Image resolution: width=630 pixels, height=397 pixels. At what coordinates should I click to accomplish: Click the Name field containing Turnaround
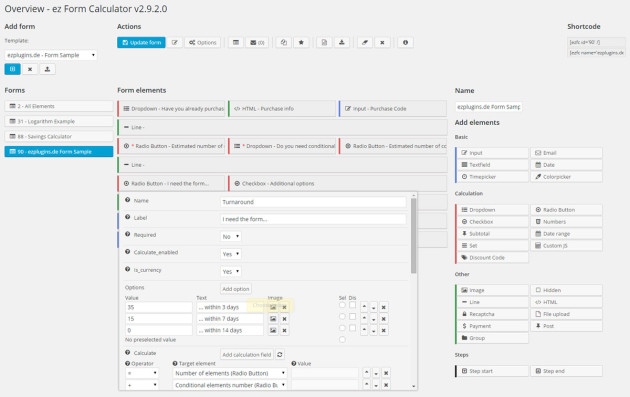[313, 202]
